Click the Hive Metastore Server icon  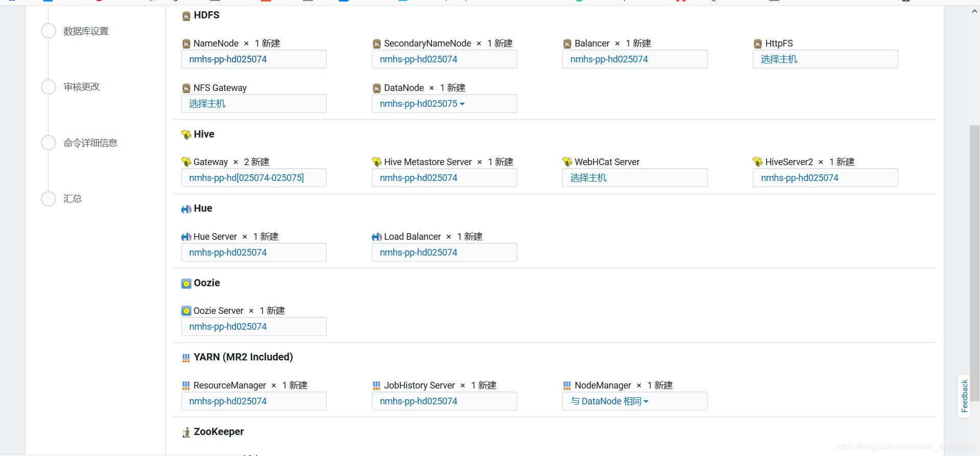pos(377,162)
